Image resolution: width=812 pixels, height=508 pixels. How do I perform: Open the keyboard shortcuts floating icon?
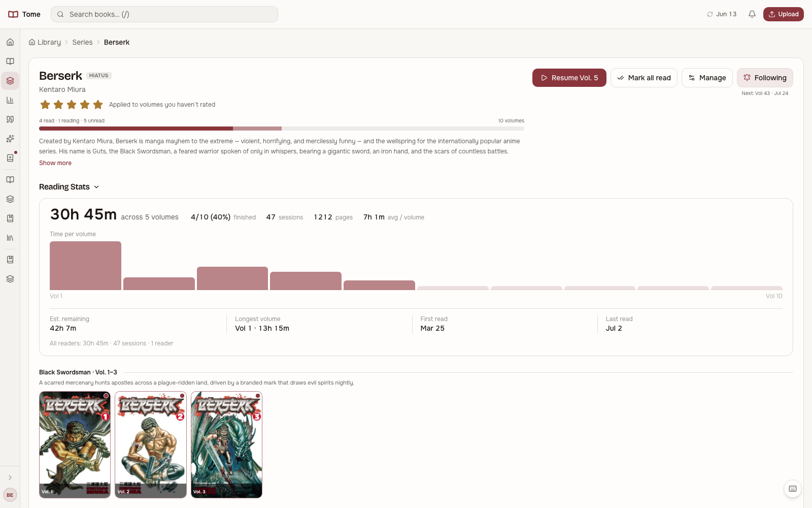coord(793,489)
